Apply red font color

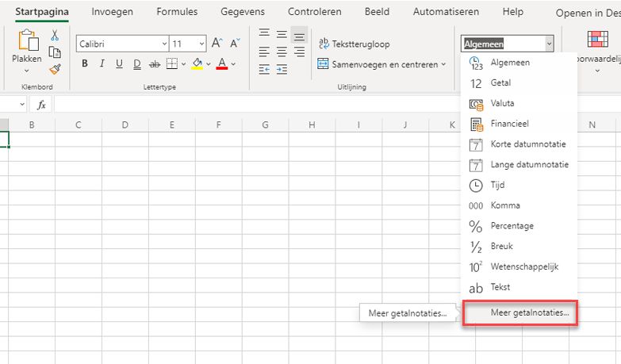click(x=222, y=63)
